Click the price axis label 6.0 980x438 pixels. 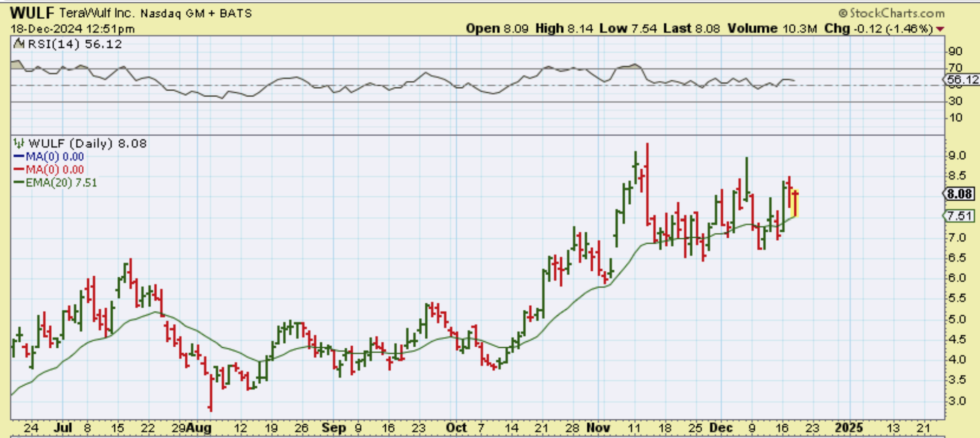click(x=957, y=278)
